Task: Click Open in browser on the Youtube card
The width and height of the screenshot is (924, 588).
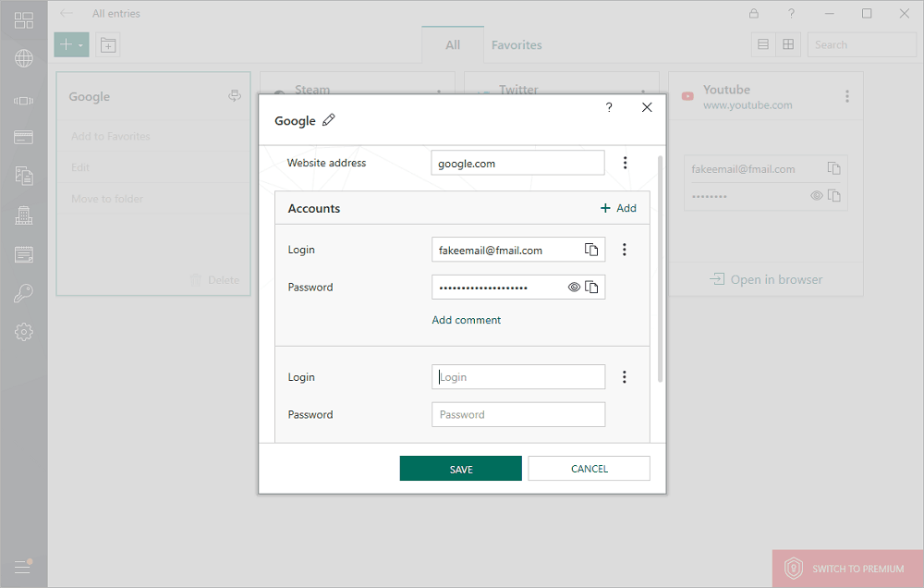Action: click(766, 279)
